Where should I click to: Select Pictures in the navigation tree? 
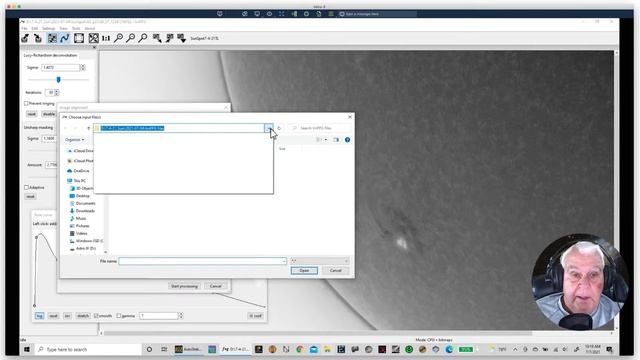pyautogui.click(x=80, y=226)
